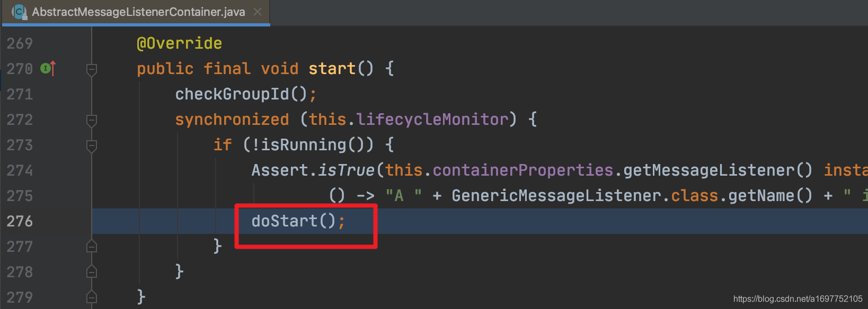Click the fold end marker at line 279

tap(92, 297)
